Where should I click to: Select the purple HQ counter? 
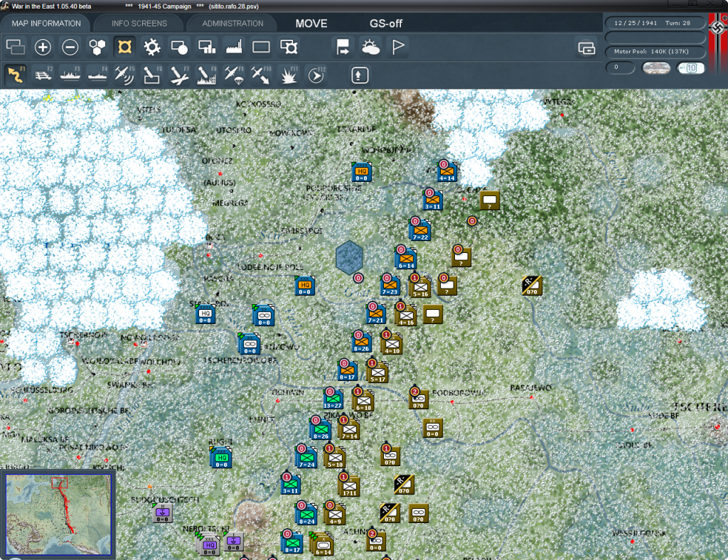pyautogui.click(x=210, y=544)
